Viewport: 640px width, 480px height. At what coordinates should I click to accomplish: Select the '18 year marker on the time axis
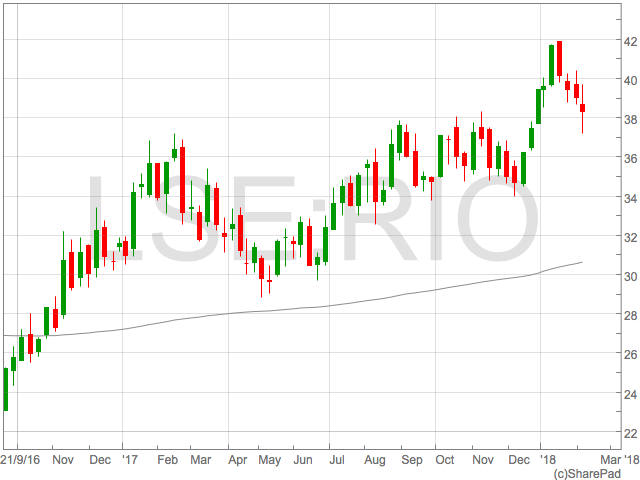pos(547,460)
